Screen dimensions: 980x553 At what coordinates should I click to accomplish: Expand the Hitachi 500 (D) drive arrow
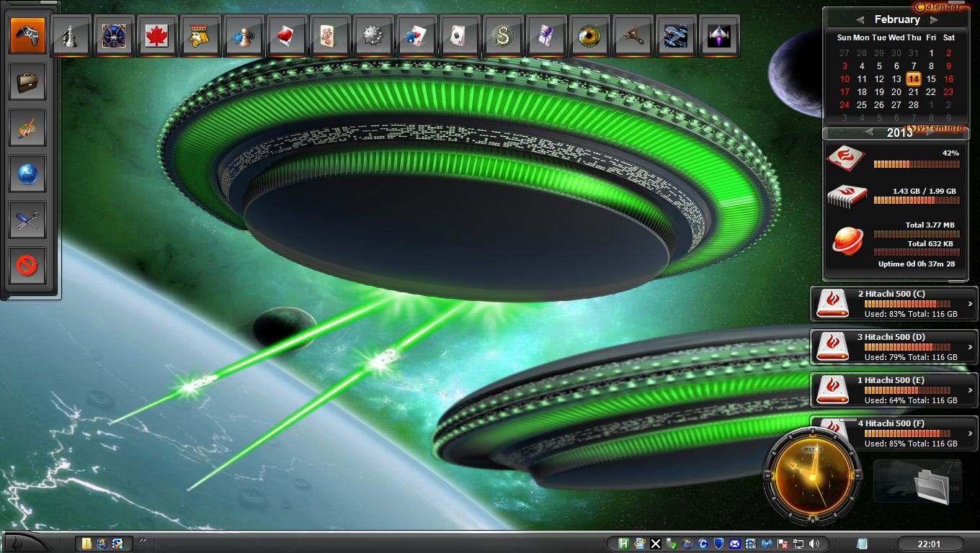971,347
